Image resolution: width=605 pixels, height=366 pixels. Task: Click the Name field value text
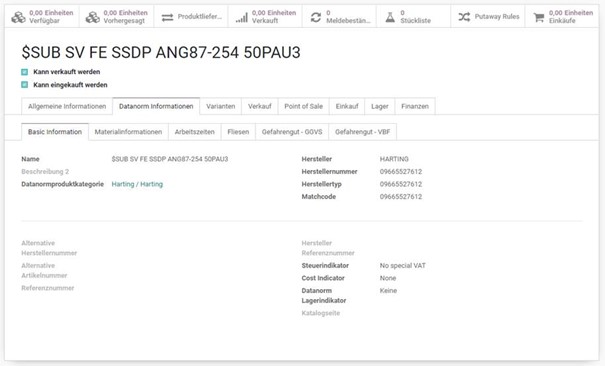pyautogui.click(x=170, y=159)
